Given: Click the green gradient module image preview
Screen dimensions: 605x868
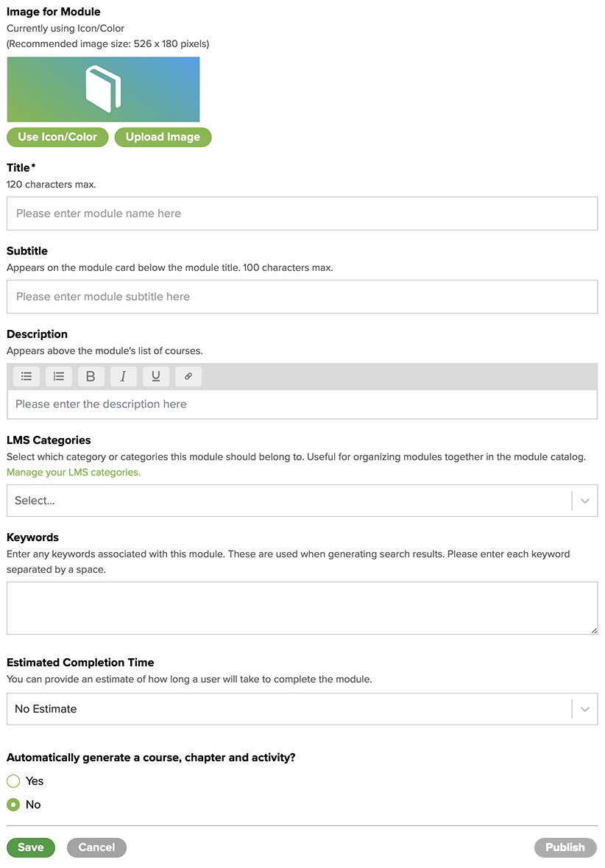Looking at the screenshot, I should click(x=44, y=87).
